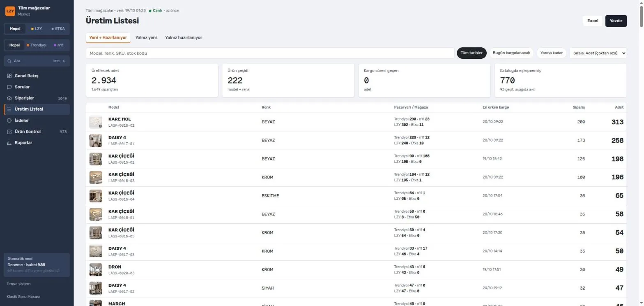Open the Sırala sort dropdown
This screenshot has width=644, height=306.
point(598,53)
